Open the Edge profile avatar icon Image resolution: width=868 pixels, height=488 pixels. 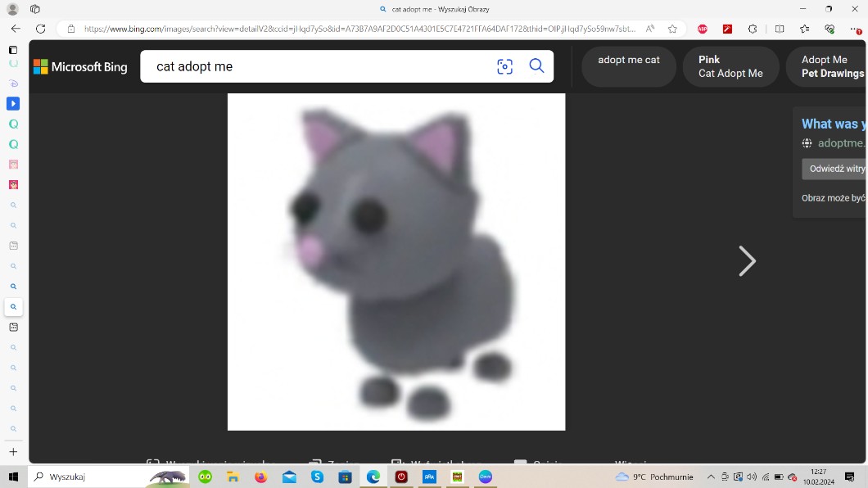point(12,9)
